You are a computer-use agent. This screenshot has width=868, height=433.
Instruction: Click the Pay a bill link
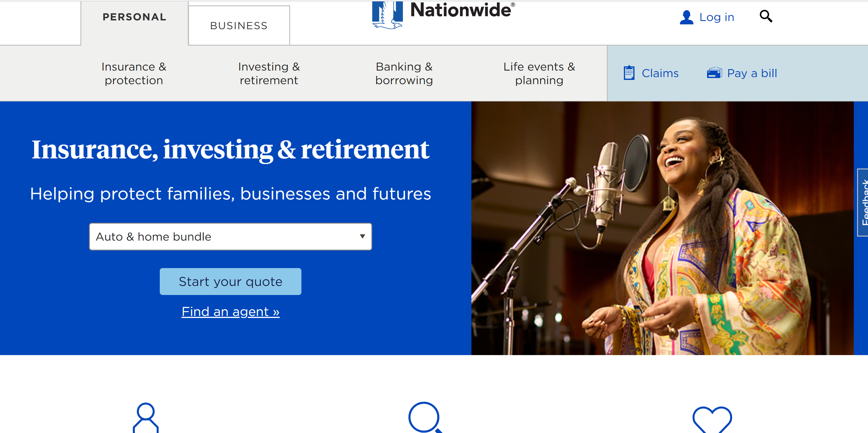tap(752, 73)
